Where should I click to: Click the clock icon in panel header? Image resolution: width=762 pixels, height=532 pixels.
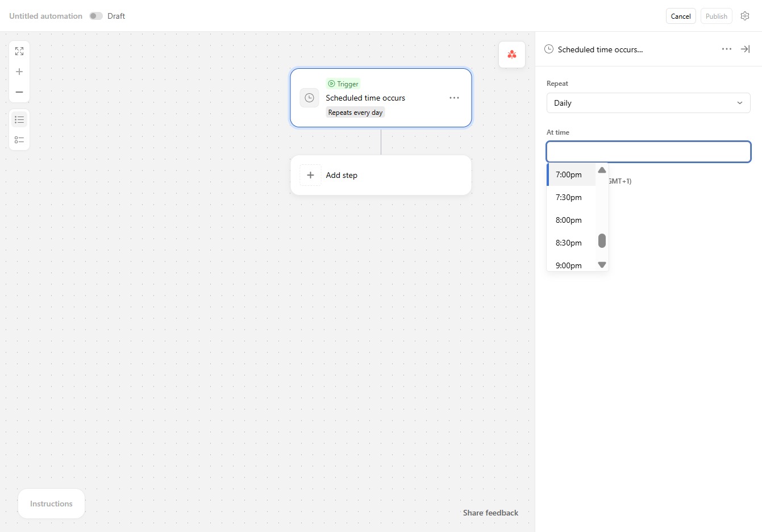click(x=549, y=49)
